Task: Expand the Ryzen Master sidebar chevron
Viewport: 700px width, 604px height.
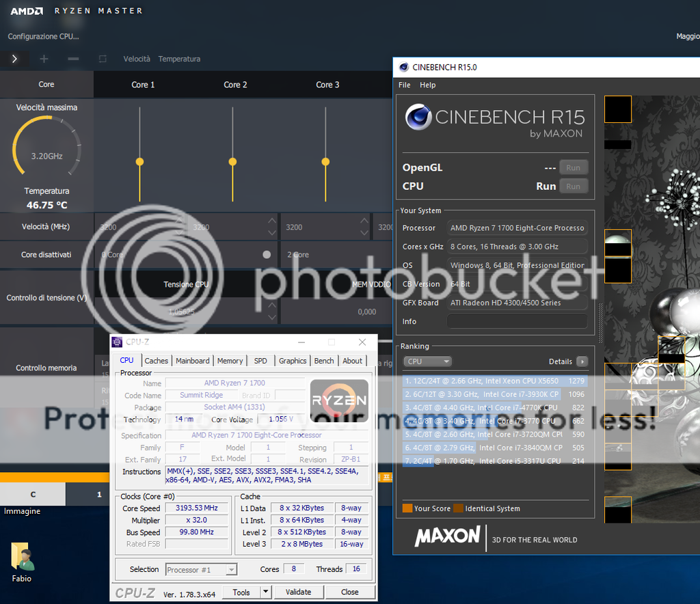Action: point(14,59)
